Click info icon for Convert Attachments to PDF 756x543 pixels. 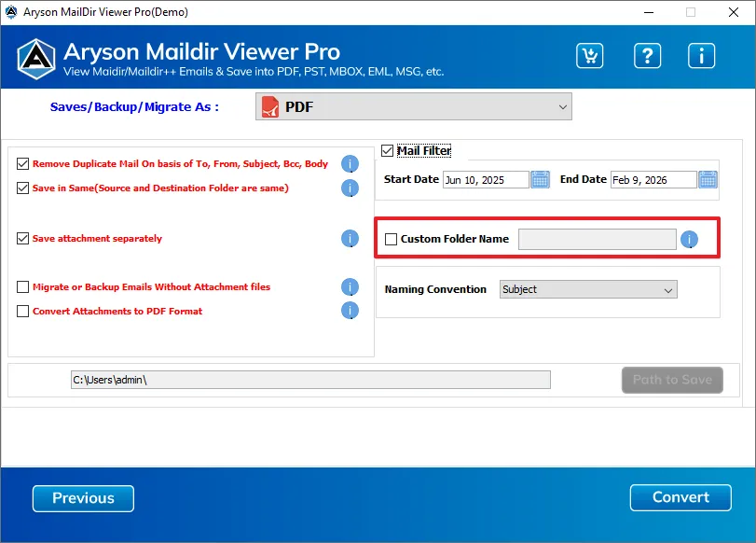coord(350,311)
